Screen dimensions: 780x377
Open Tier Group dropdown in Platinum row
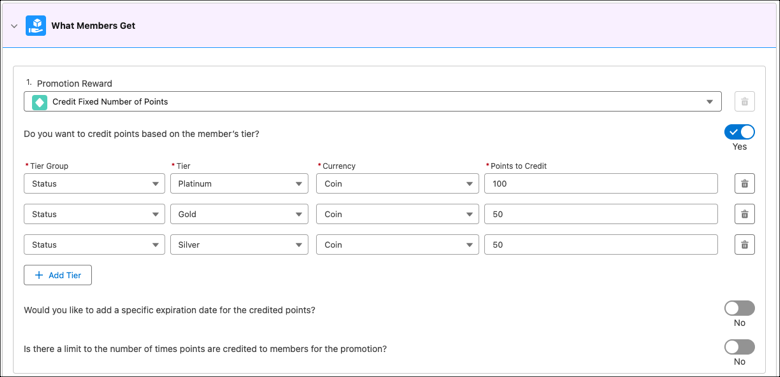tap(94, 184)
